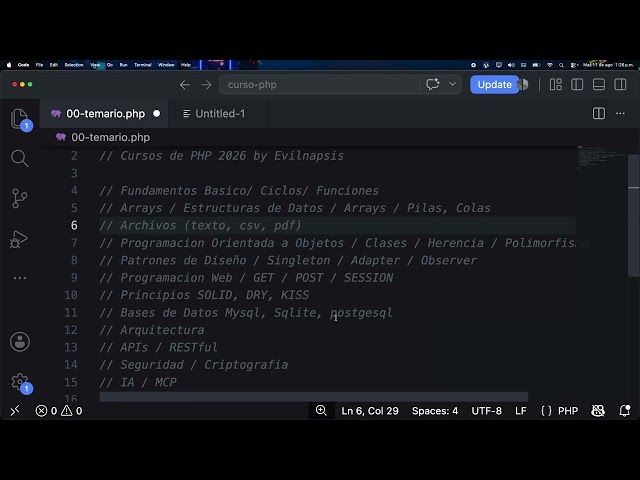This screenshot has width=640, height=480.
Task: Open the Run and Debug view
Action: coord(19,239)
